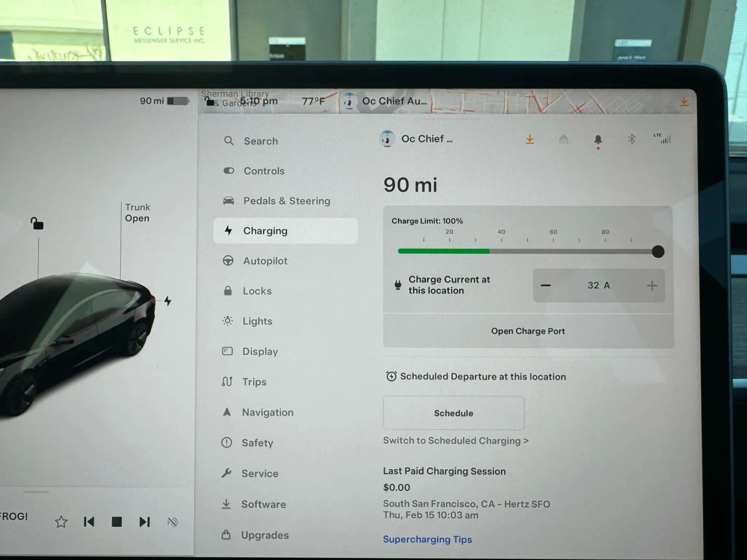747x560 pixels.
Task: Decrease charge current with minus button
Action: point(546,285)
